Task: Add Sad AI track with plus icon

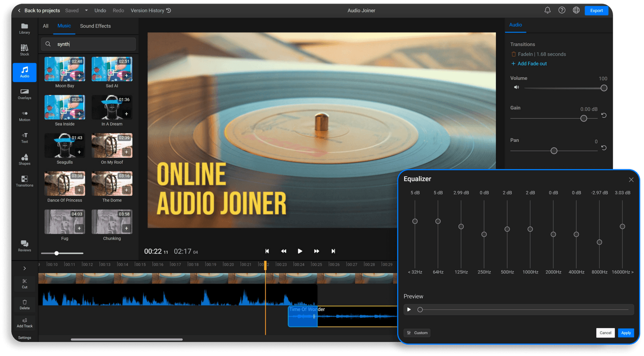Action: (126, 76)
